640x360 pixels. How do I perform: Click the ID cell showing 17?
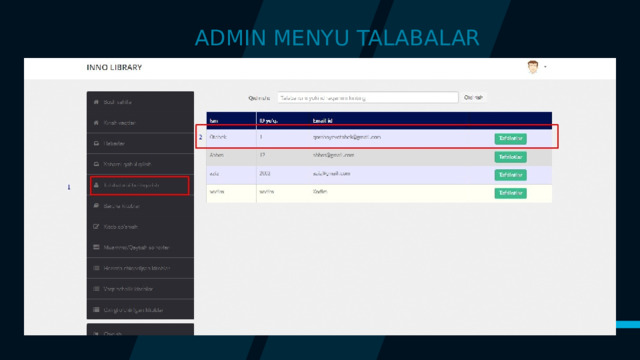click(x=262, y=155)
